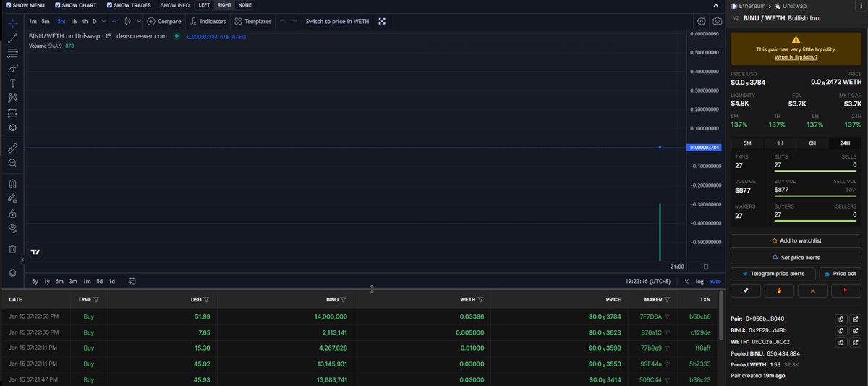Open the WETH column filter
The width and height of the screenshot is (868, 386).
click(481, 299)
